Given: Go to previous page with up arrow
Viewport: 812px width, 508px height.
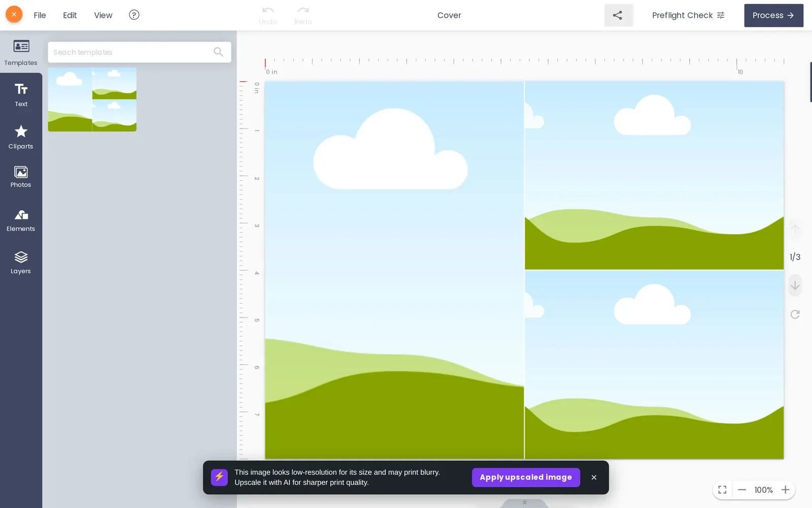Looking at the screenshot, I should coord(795,229).
